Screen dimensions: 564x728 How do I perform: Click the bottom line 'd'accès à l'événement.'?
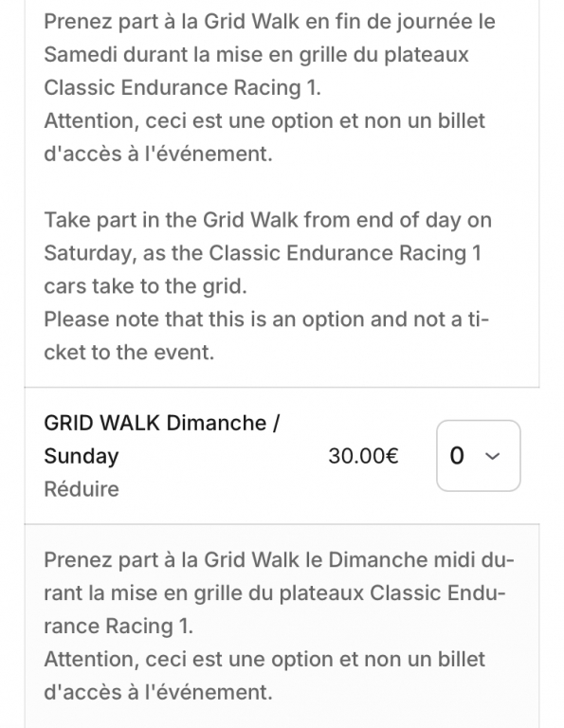click(158, 692)
